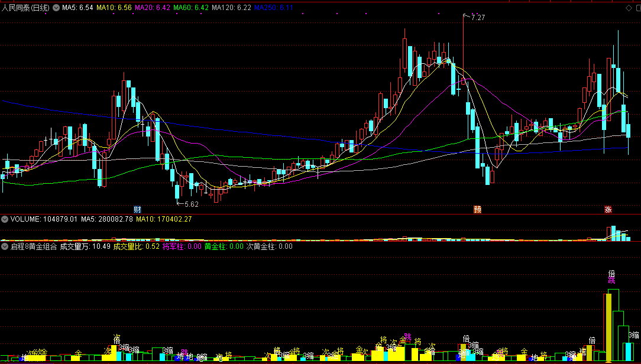The image size is (641, 364).
Task: Click the 启程8黄金组合 indicator name
Action: point(34,247)
